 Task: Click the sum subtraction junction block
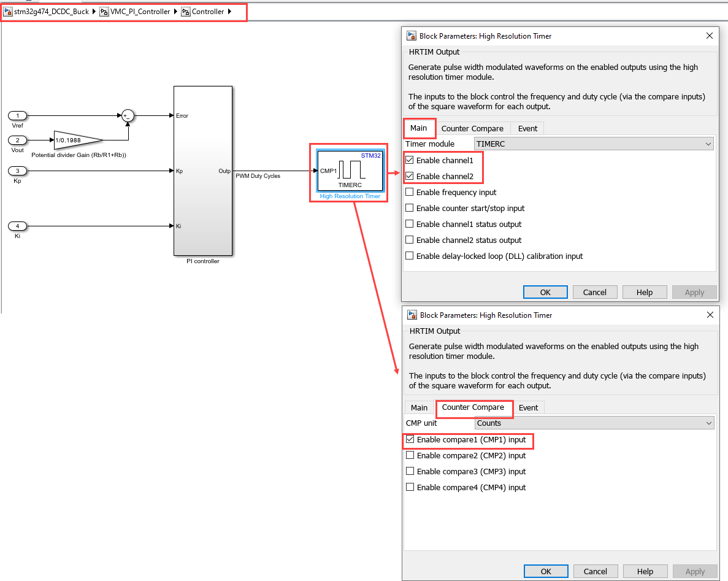[127, 115]
